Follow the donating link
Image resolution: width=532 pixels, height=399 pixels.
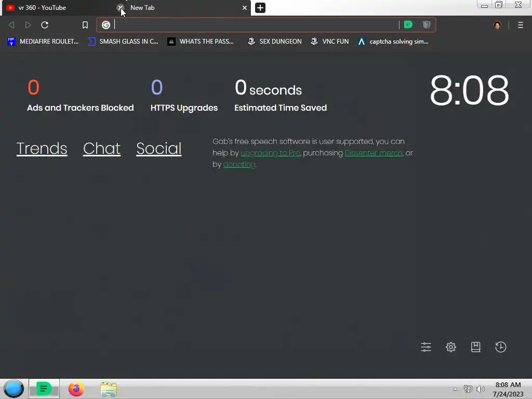[x=239, y=165]
